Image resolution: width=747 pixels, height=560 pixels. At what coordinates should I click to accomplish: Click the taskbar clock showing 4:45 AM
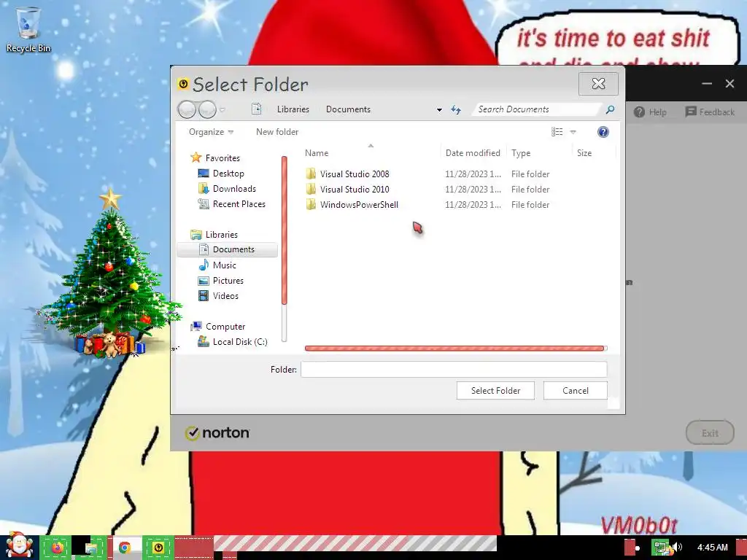[x=712, y=547]
